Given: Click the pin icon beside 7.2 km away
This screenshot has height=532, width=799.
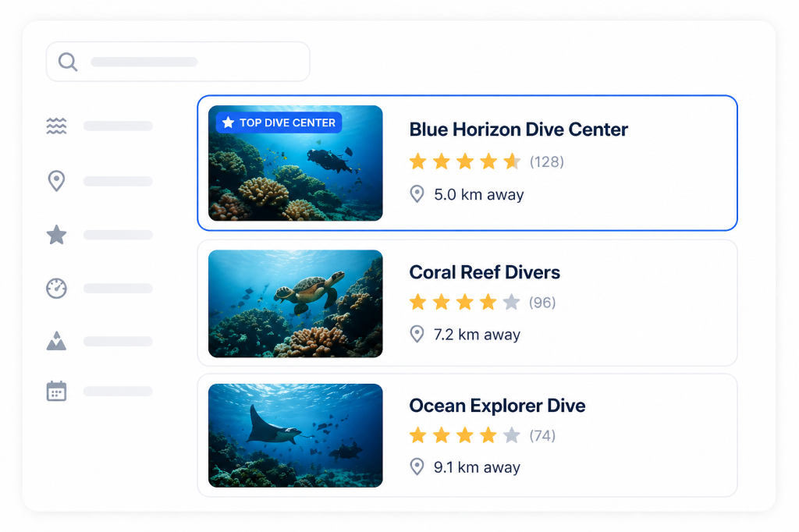Looking at the screenshot, I should (x=417, y=335).
